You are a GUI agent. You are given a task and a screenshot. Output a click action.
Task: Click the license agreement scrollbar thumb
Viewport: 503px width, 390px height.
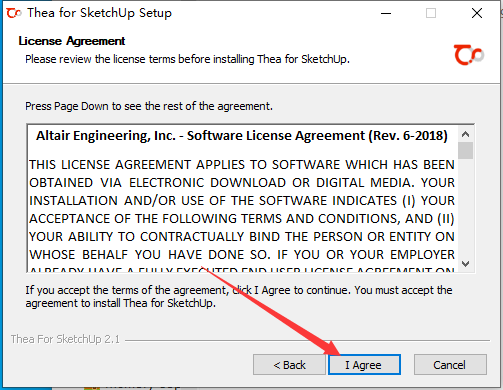pyautogui.click(x=466, y=151)
